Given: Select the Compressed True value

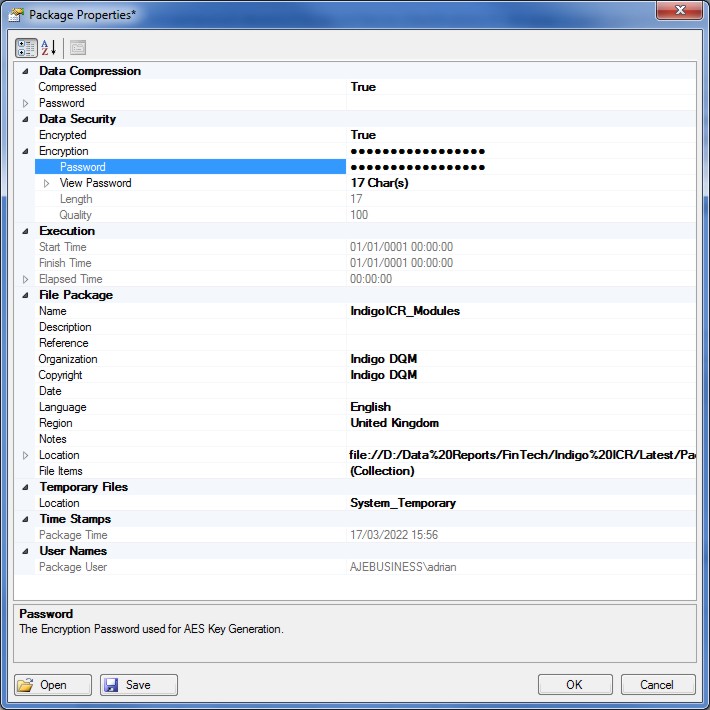Looking at the screenshot, I should (x=363, y=87).
